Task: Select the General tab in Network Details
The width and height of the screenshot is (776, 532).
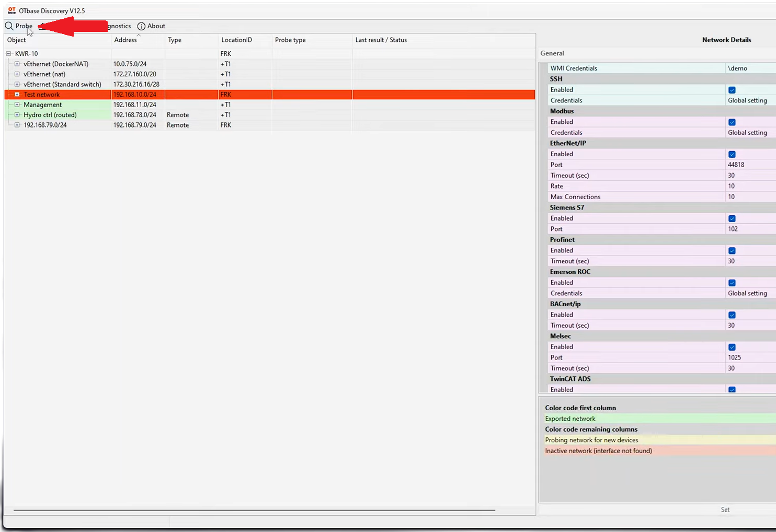Action: click(x=552, y=53)
